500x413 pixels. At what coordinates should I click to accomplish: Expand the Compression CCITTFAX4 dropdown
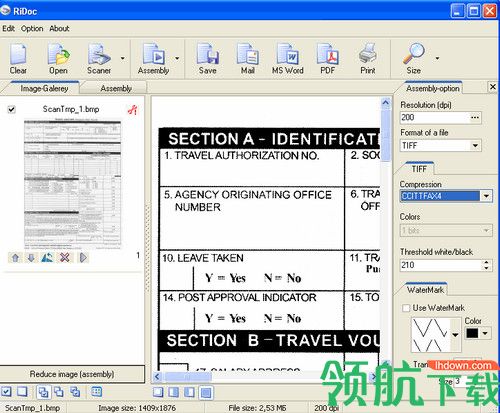(486, 196)
